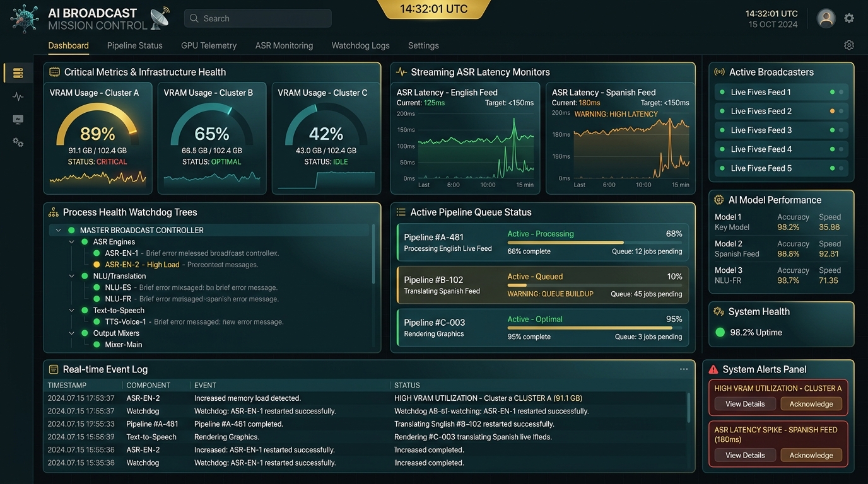
Task: Open settings gear beside the avatar
Action: pyautogui.click(x=849, y=18)
